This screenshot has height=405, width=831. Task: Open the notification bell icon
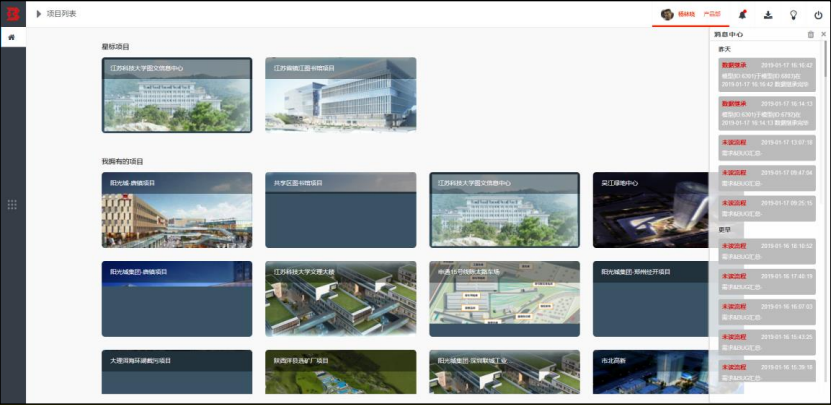(x=742, y=14)
